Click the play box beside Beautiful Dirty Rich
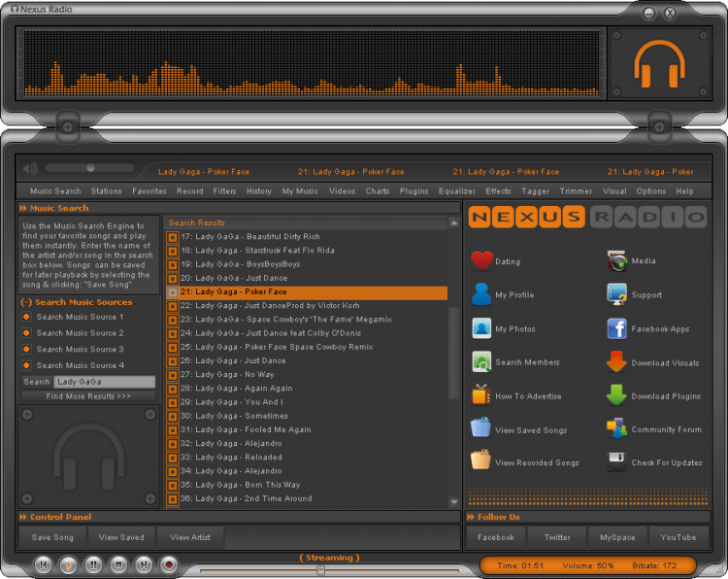 [173, 237]
